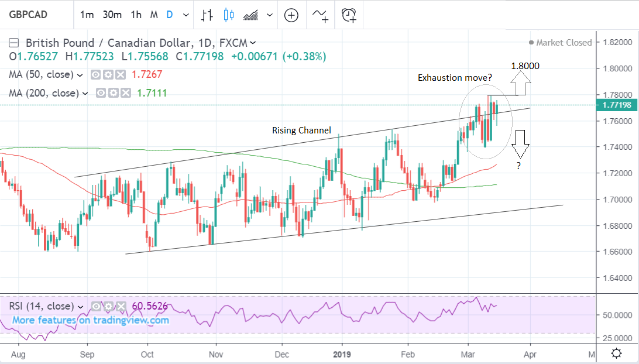
Task: Open chart settings gear at bottom right
Action: [616, 353]
